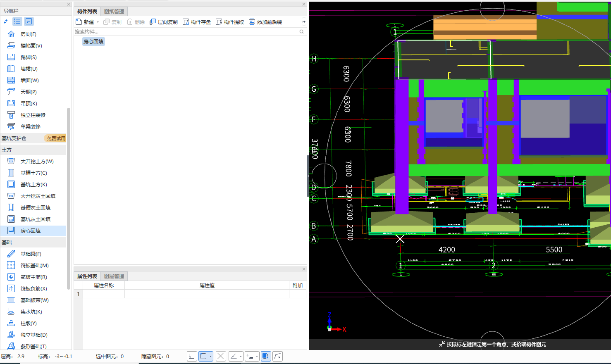Select 吊顶(K) component type

click(x=29, y=104)
